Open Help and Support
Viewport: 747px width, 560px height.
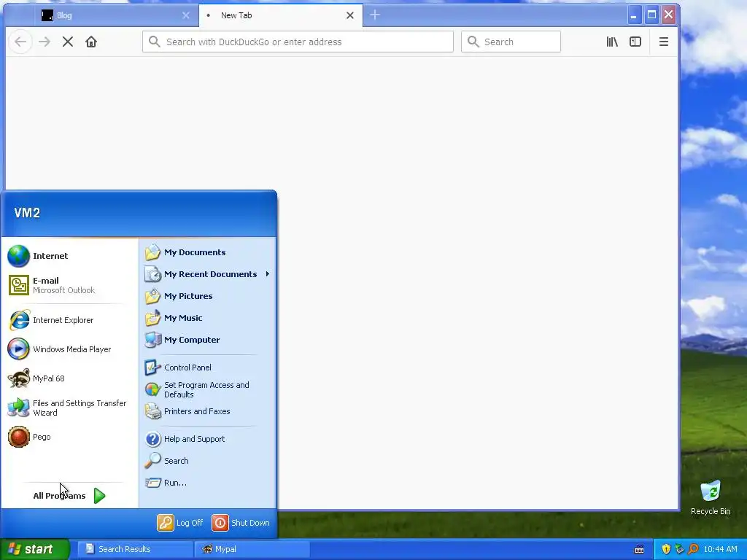(208, 439)
